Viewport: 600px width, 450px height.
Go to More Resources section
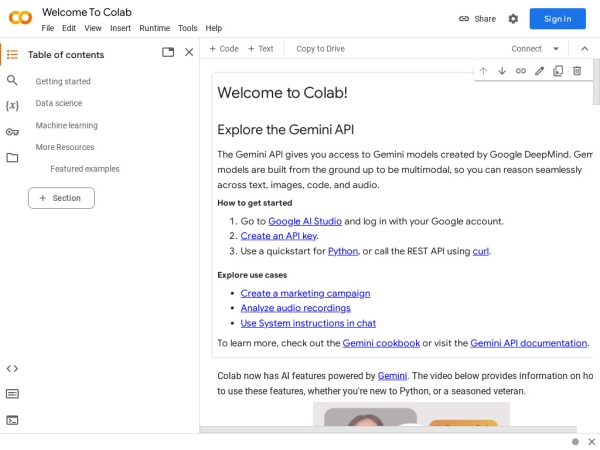(x=65, y=147)
